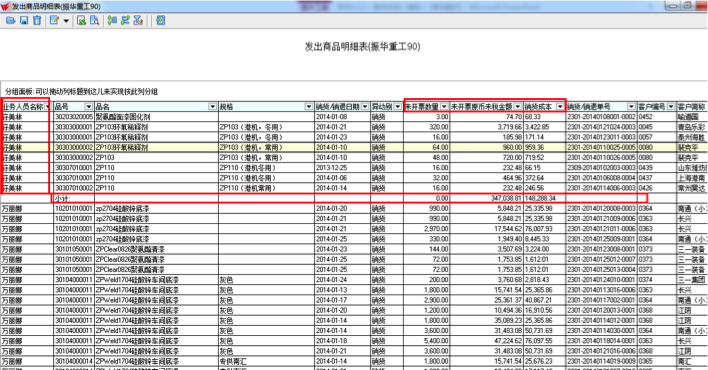Click the trash can delete icon

click(37, 20)
